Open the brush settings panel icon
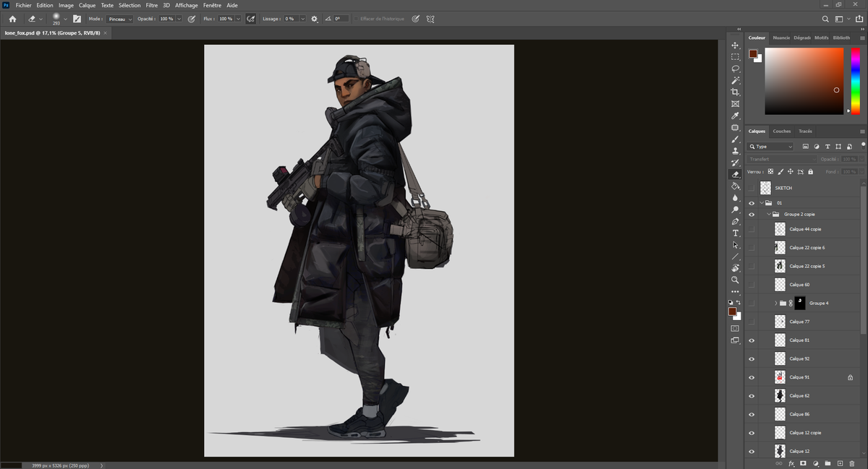 [77, 19]
